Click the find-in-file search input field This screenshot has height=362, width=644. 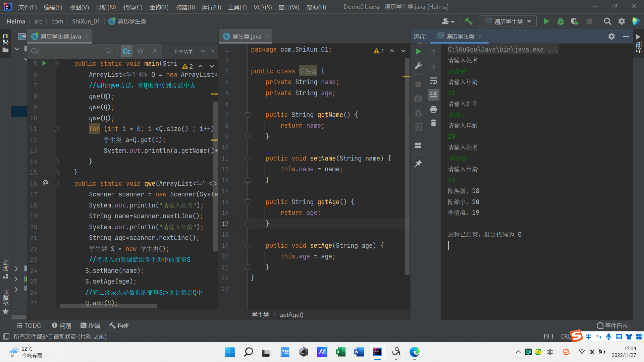[x=70, y=51]
